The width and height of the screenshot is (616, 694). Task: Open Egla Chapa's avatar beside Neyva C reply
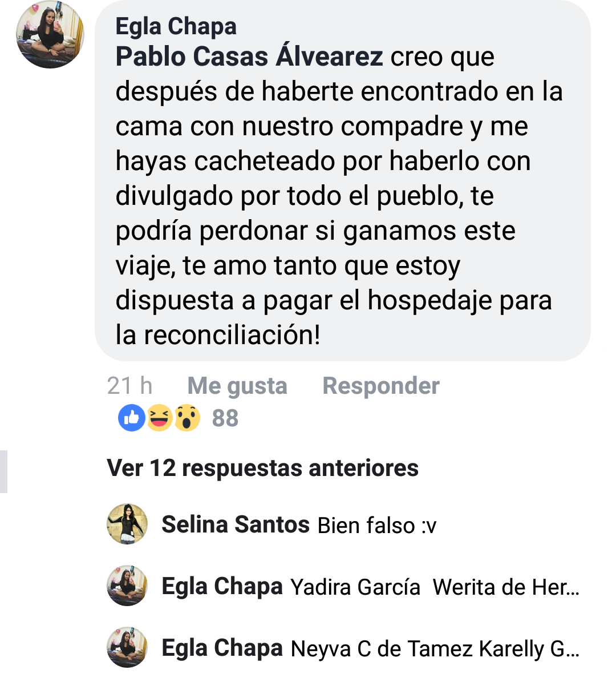pos(127,647)
